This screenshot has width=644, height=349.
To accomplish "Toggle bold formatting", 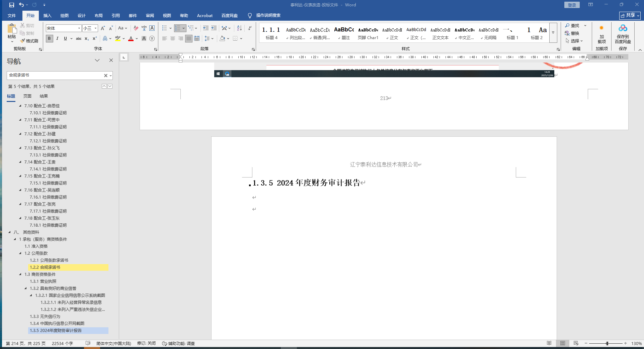I will point(50,39).
